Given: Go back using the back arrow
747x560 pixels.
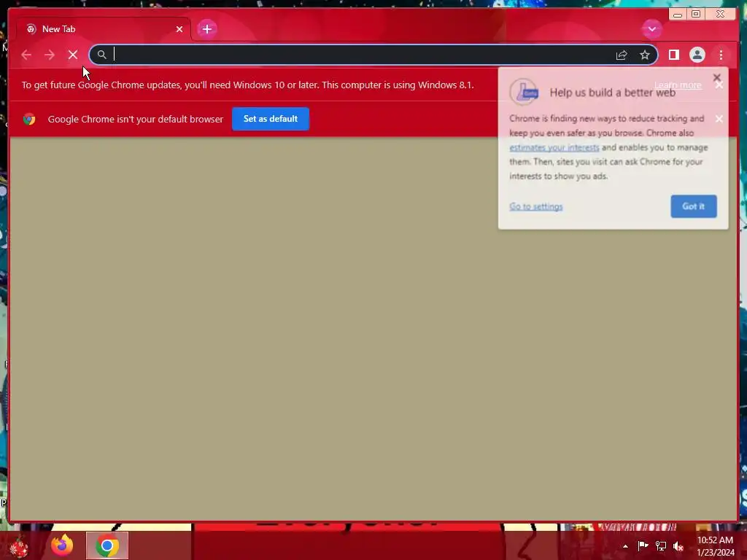Looking at the screenshot, I should (x=26, y=55).
